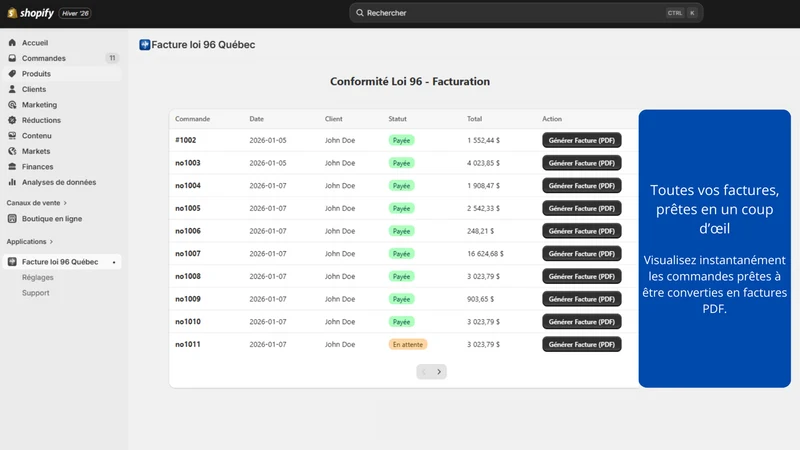Click the Markets globe icon
Viewport: 800px width, 450px height.
coord(12,151)
